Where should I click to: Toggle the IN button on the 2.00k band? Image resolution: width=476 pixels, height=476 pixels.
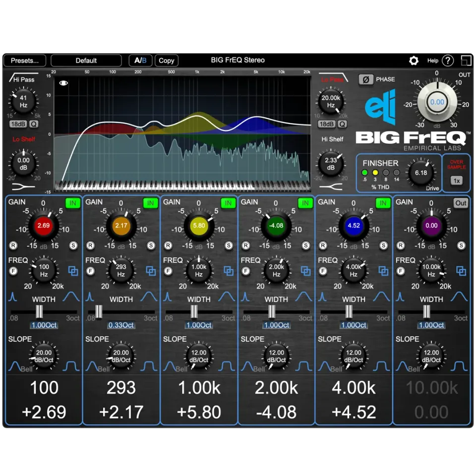[x=305, y=203]
